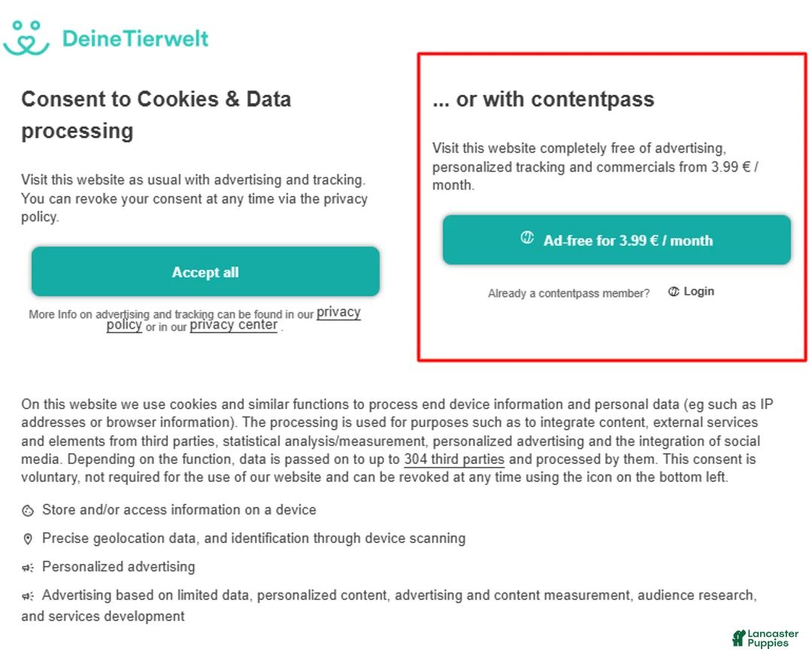The height and width of the screenshot is (661, 812).
Task: Click the location pin icon for geolocation data
Action: pos(28,539)
